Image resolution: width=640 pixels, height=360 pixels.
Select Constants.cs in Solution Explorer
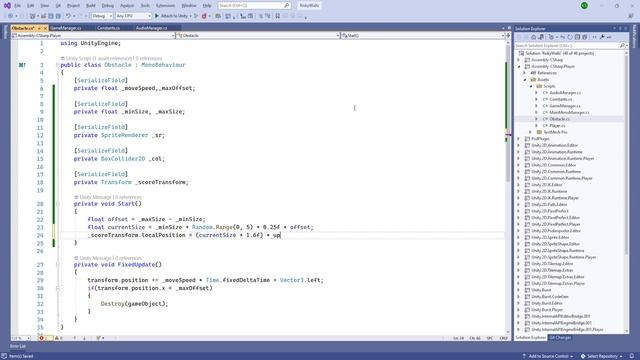click(x=560, y=99)
